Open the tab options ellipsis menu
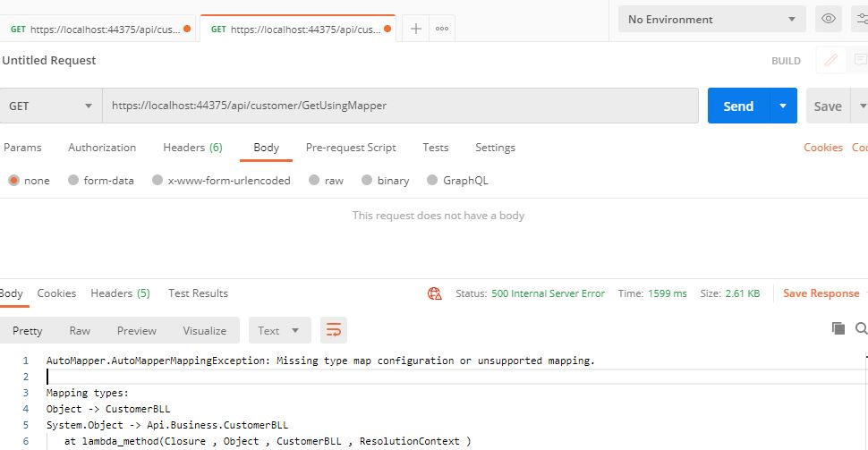This screenshot has height=450, width=868. click(x=442, y=29)
